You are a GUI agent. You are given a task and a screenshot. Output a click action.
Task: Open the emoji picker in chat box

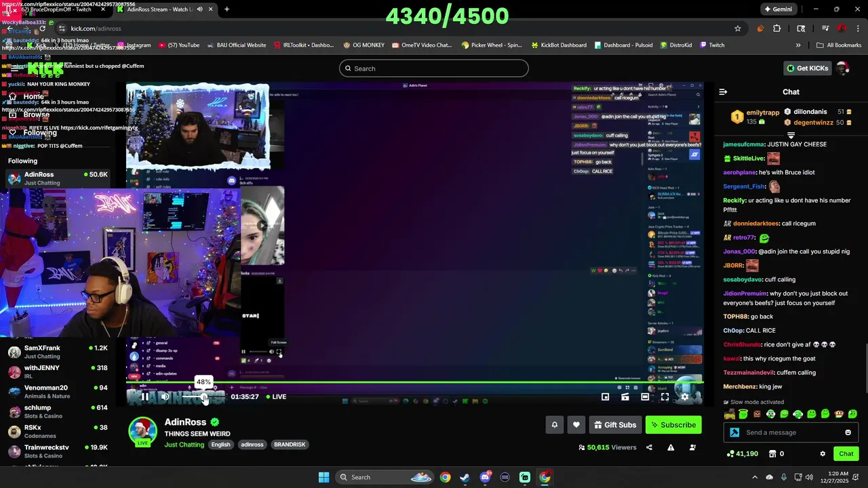(x=848, y=432)
